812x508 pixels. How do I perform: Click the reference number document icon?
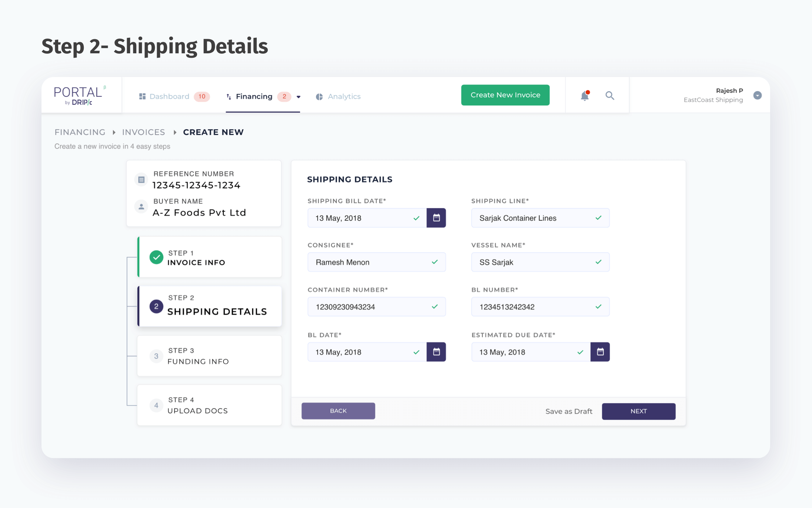(x=141, y=180)
